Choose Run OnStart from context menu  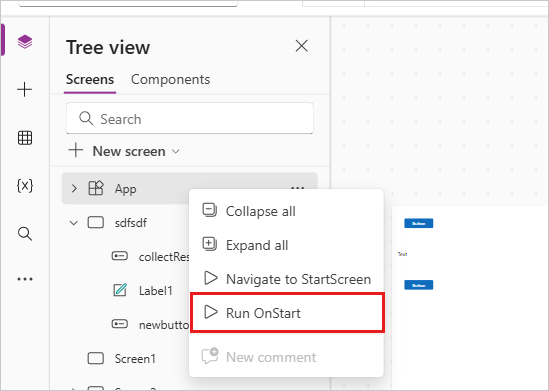point(287,313)
